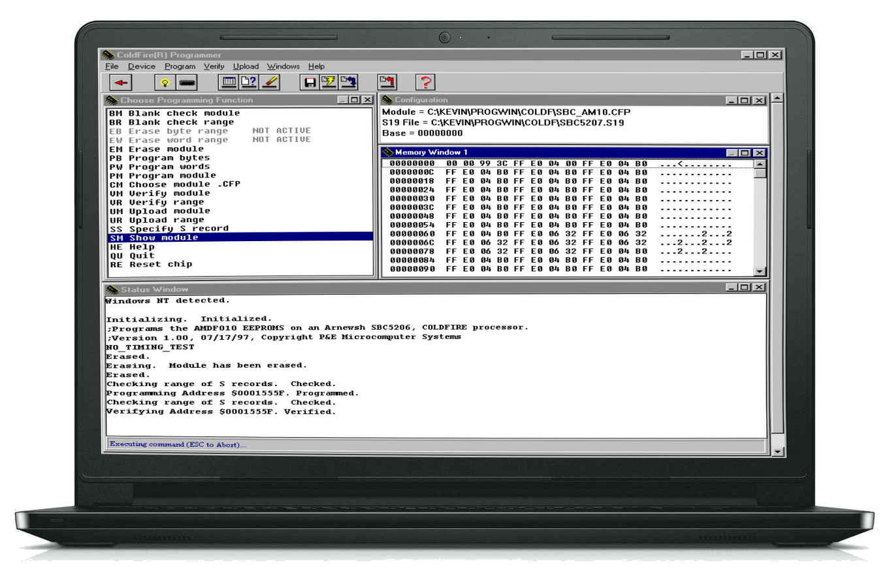Open the Device menu
Viewport: 891px width, 588px height.
pyautogui.click(x=142, y=66)
